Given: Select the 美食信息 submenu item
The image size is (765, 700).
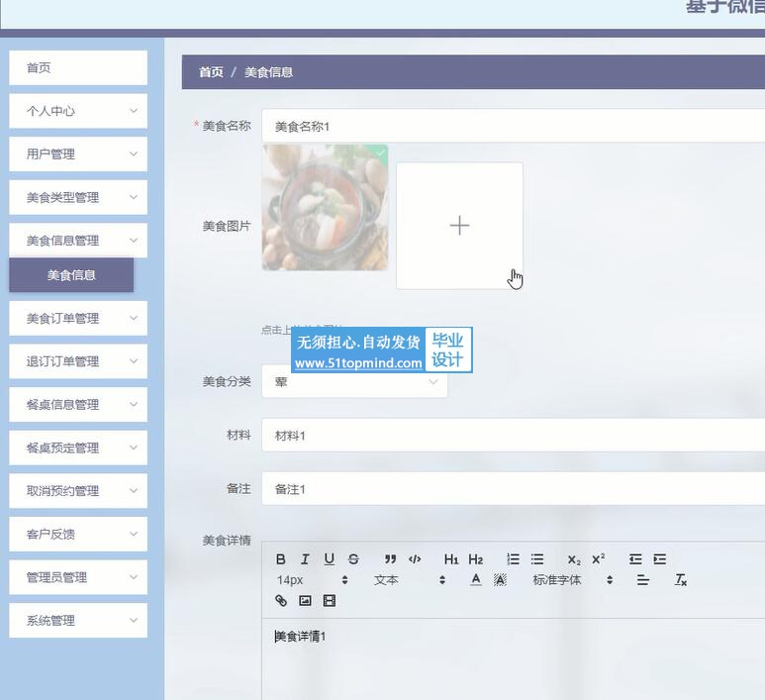Looking at the screenshot, I should 71,275.
